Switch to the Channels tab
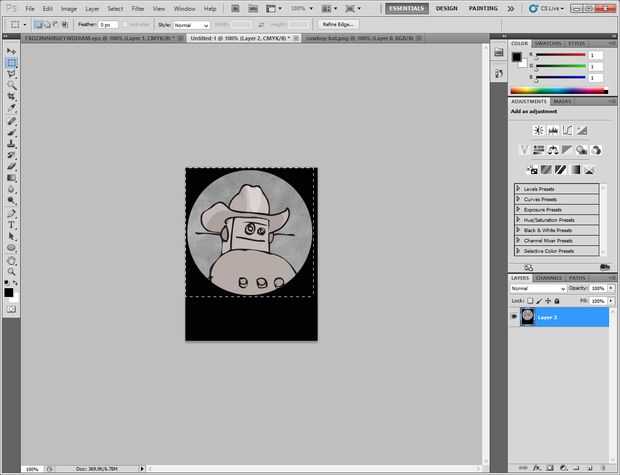Viewport: 620px width, 475px height. click(x=550, y=278)
